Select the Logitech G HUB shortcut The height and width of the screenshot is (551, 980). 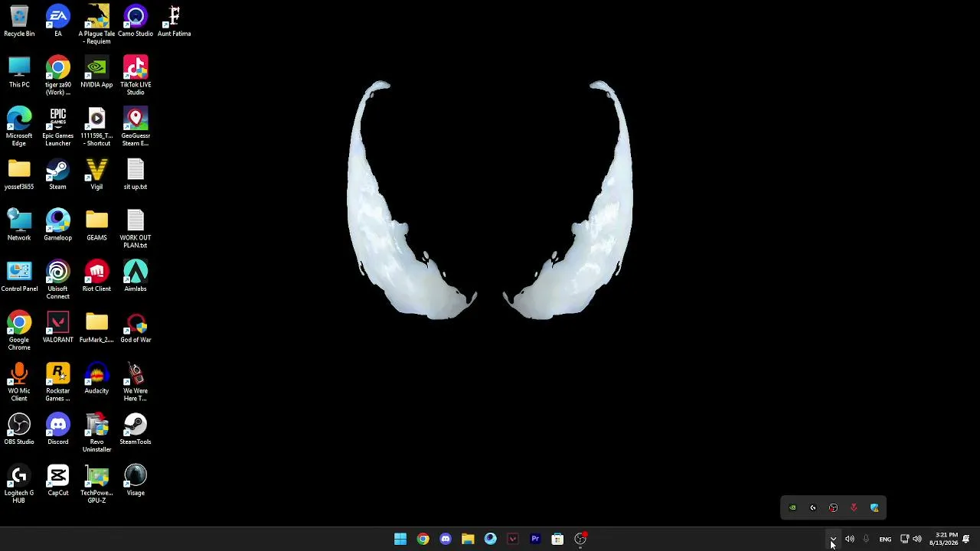tap(19, 484)
